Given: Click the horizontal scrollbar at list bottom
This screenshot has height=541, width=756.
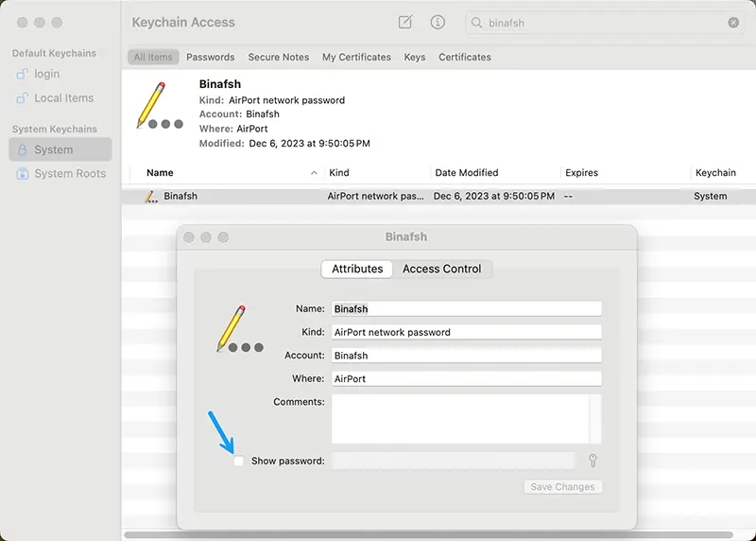Looking at the screenshot, I should tap(429, 534).
